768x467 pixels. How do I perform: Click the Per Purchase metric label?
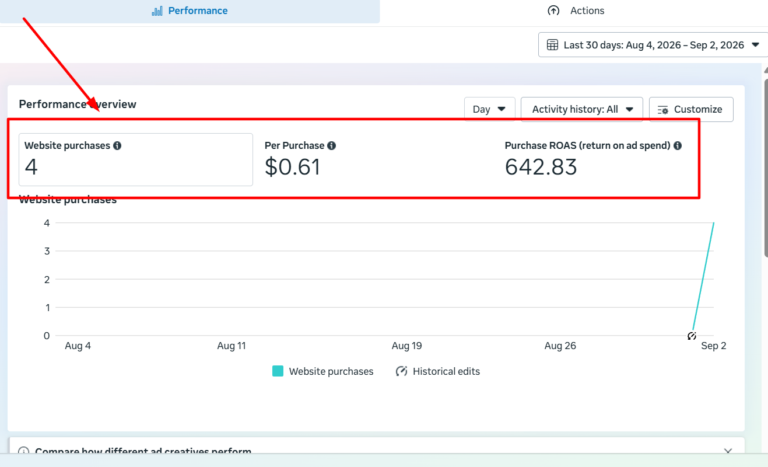(294, 146)
